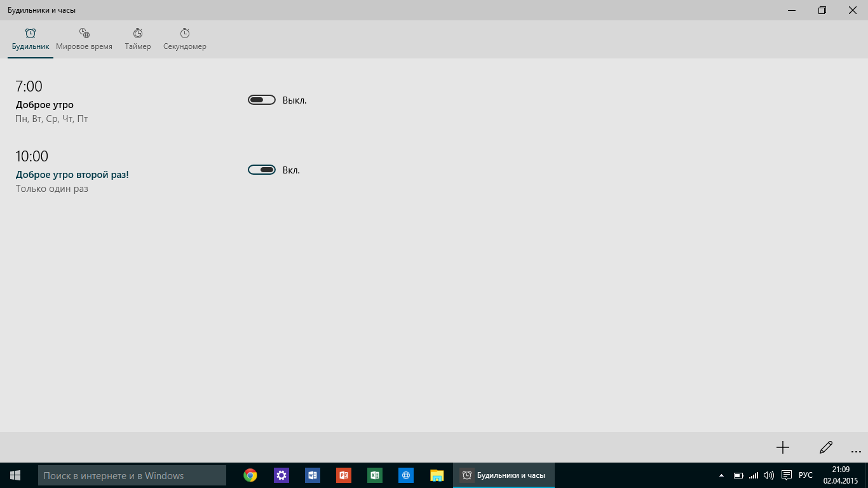Select Будильники и часы taskbar button

[x=504, y=475]
